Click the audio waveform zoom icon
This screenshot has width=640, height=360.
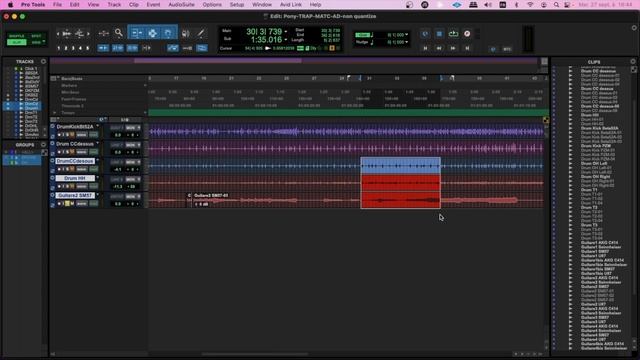(67, 33)
